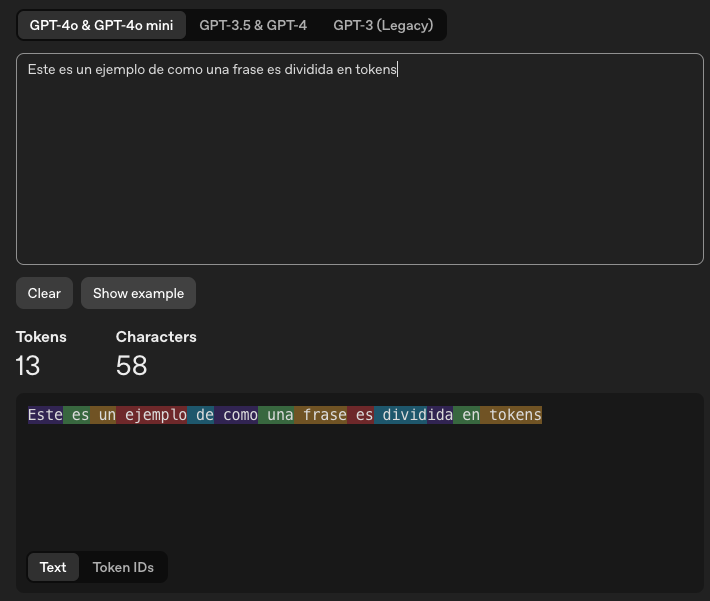Open the GPT-3 (Legacy) tab
This screenshot has height=601, width=710.
383,26
